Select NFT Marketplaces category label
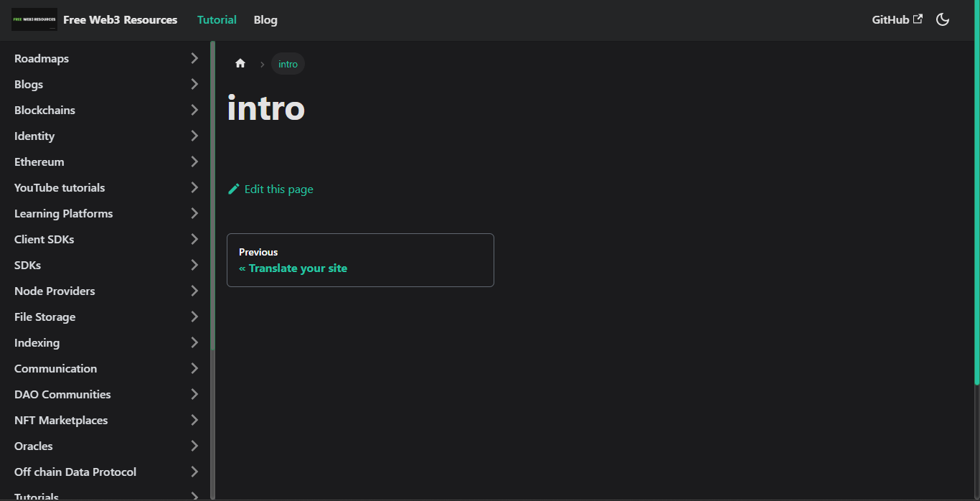 click(x=61, y=420)
